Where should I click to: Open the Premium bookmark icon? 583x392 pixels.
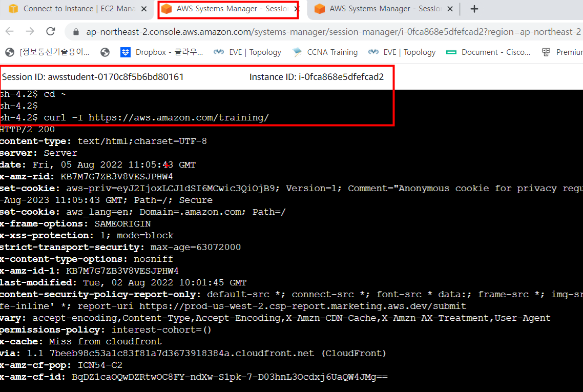(546, 52)
